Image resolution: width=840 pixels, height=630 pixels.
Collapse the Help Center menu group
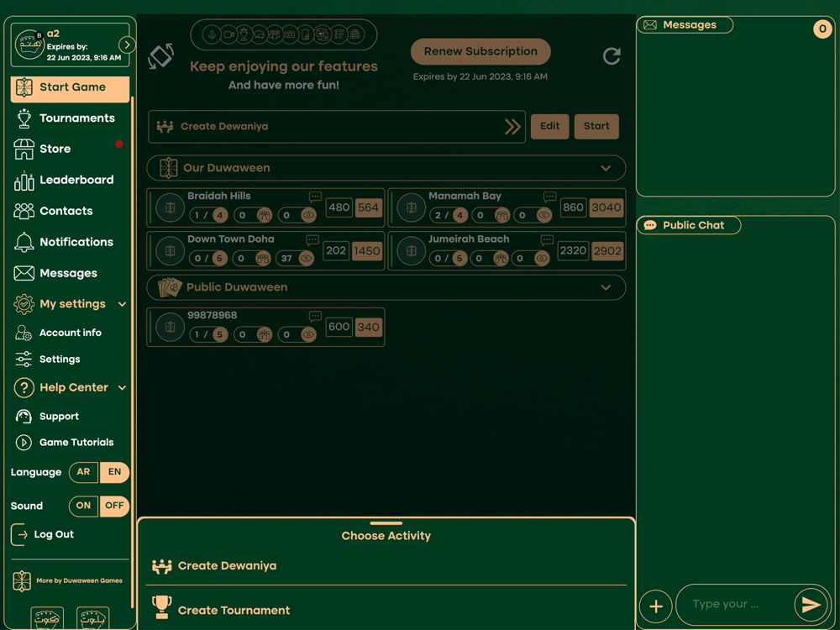tap(122, 388)
